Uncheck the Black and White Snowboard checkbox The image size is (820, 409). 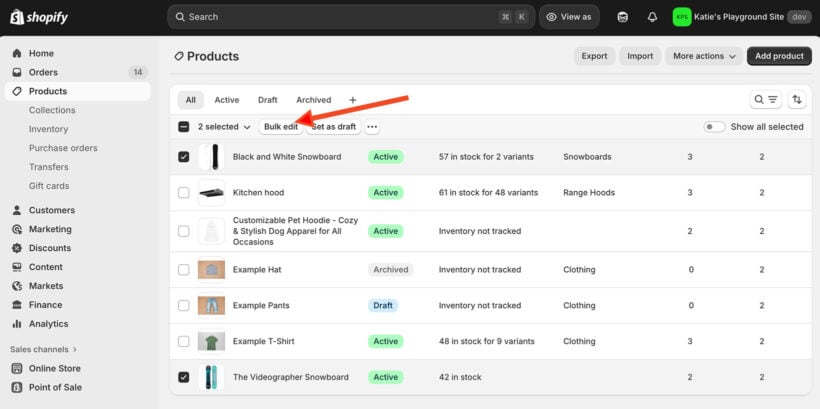[x=183, y=157]
